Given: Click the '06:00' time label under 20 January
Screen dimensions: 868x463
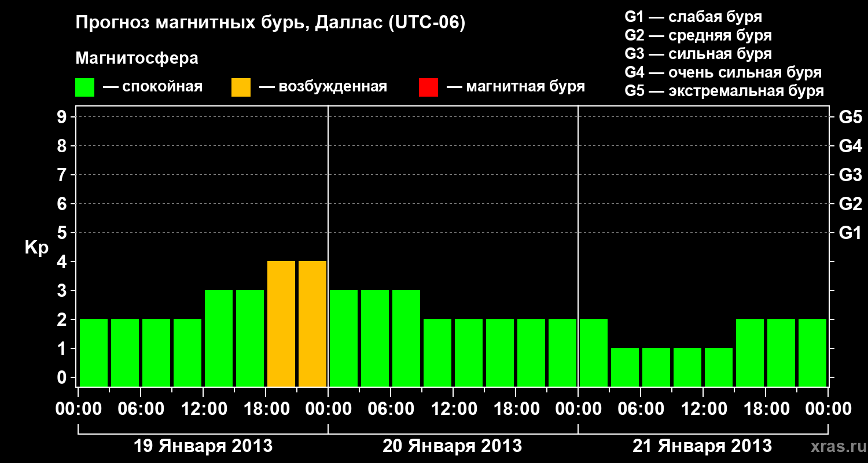Looking at the screenshot, I should click(x=391, y=409).
